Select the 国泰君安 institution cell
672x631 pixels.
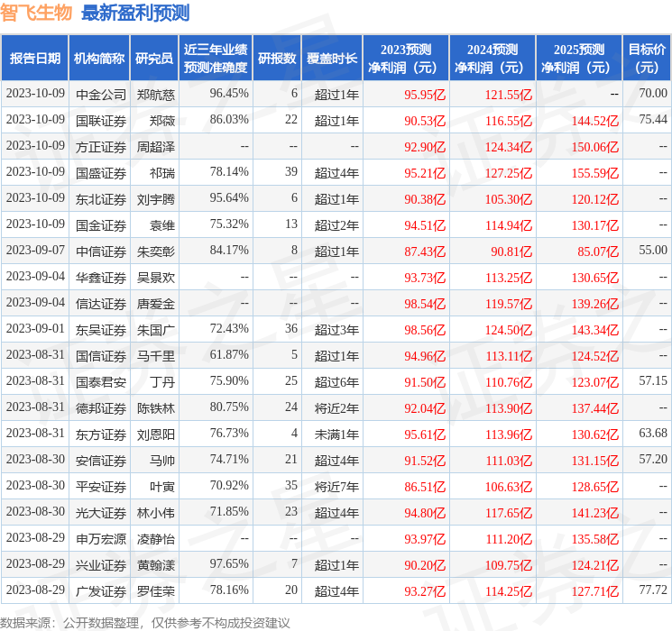click(x=101, y=381)
